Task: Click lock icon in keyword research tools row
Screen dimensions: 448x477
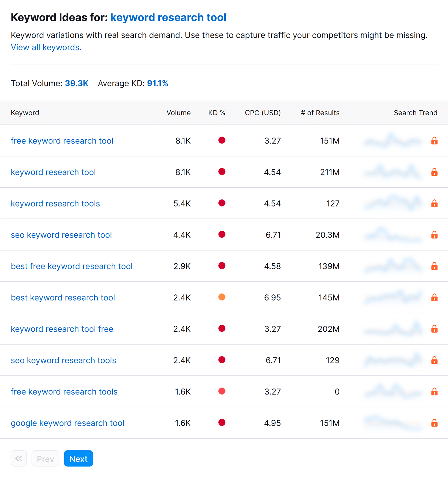Action: (x=434, y=203)
